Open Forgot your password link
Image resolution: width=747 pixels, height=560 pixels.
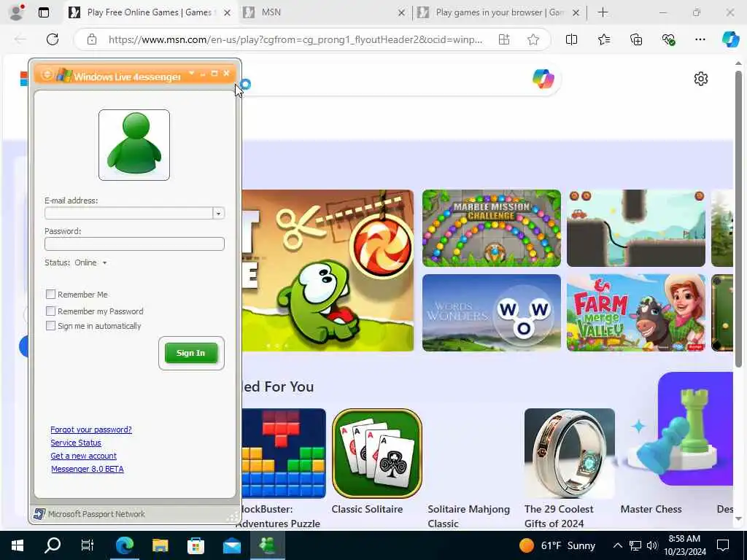(91, 429)
